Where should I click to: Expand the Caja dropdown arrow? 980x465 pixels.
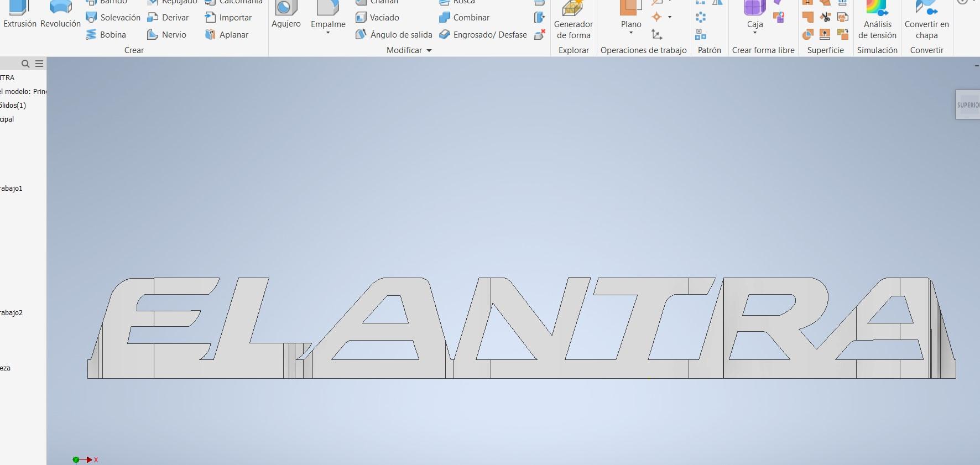(x=755, y=33)
